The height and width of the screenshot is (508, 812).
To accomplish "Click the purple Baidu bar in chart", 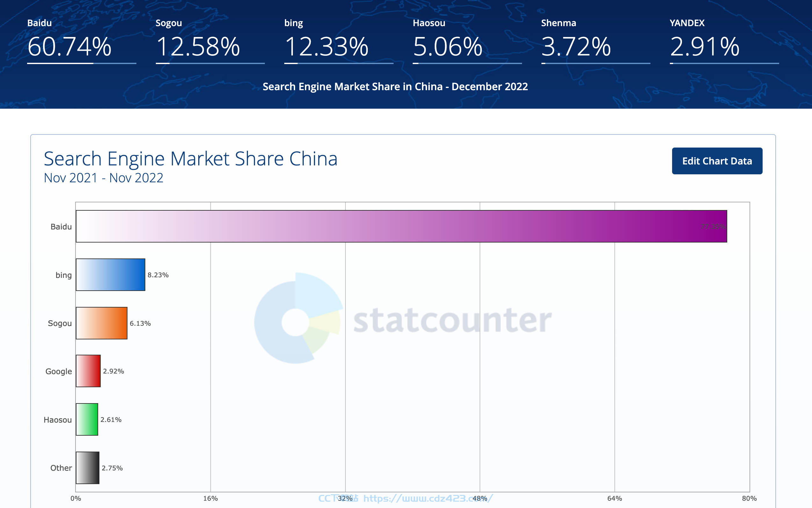I will point(402,226).
